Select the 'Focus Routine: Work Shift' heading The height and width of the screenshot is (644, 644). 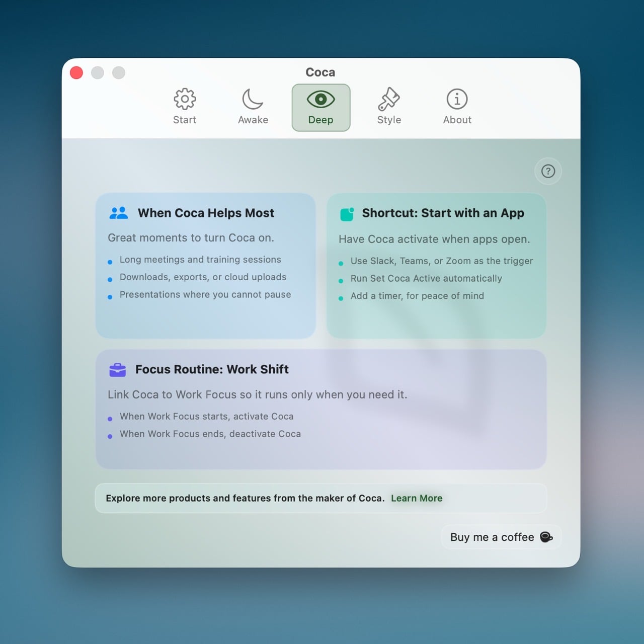pos(212,369)
